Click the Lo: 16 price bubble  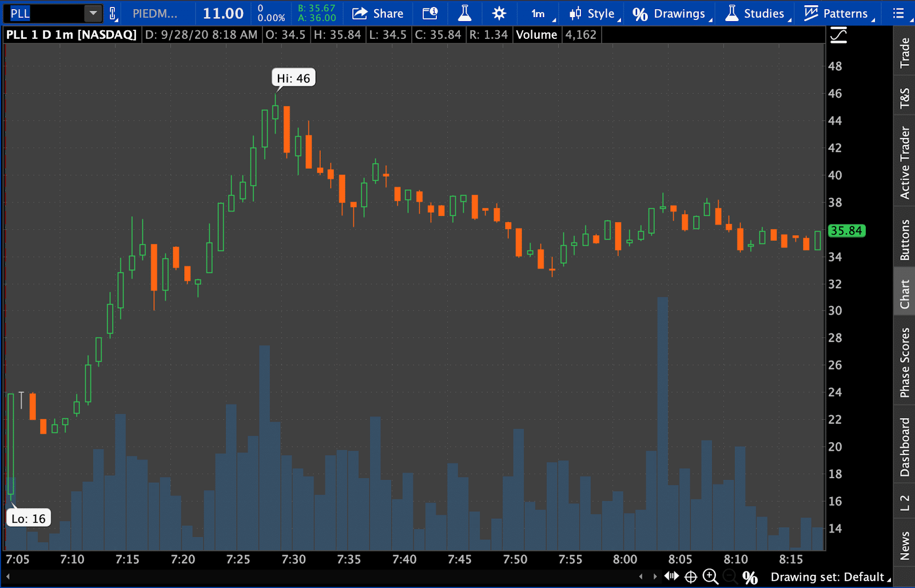tap(29, 518)
